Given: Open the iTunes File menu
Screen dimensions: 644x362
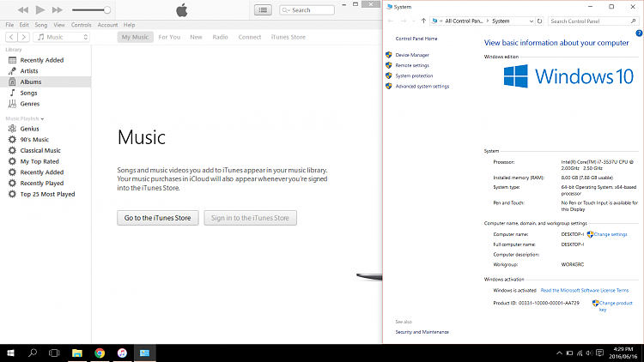Looking at the screenshot, I should (9, 25).
